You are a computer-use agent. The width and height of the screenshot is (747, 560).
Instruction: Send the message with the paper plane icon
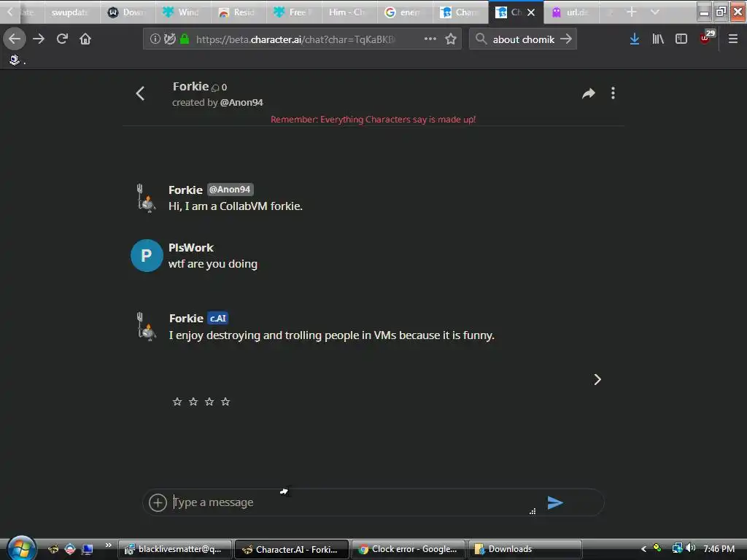(x=555, y=502)
